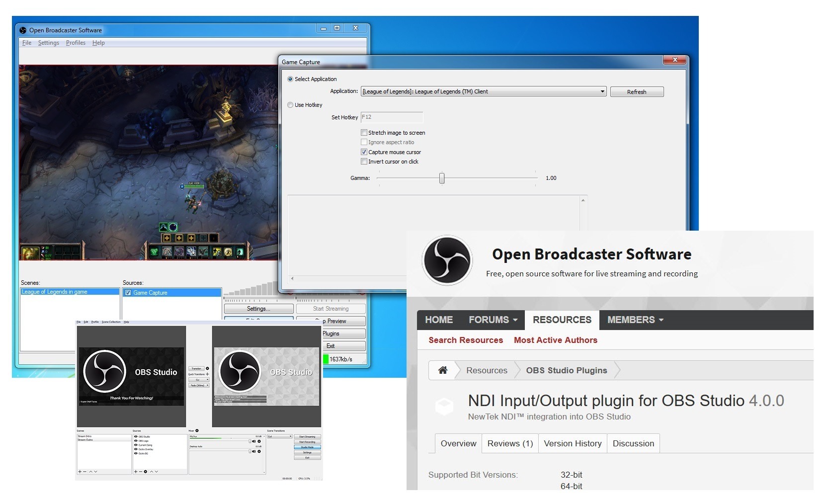The image size is (829, 504).
Task: Toggle the Studio Mode button
Action: pos(308,447)
